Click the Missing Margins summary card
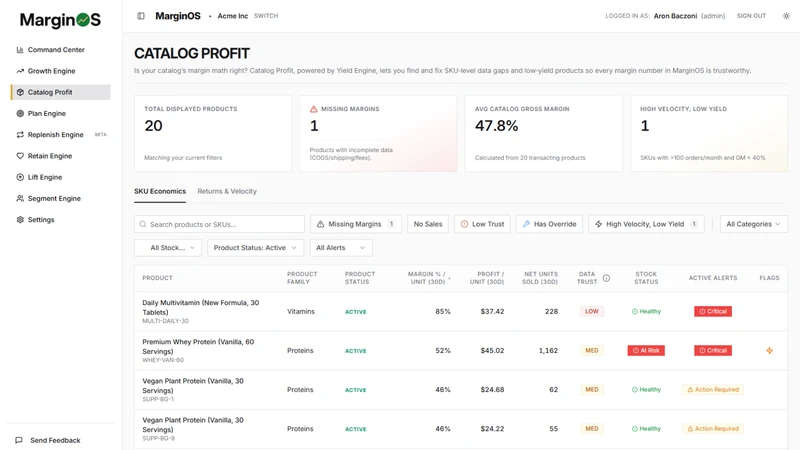The height and width of the screenshot is (450, 800). (379, 133)
